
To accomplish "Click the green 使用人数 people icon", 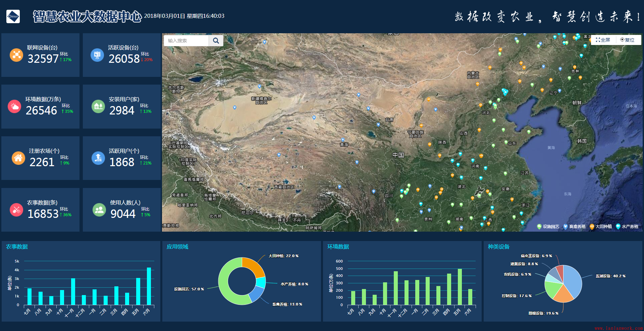I will point(99,210).
